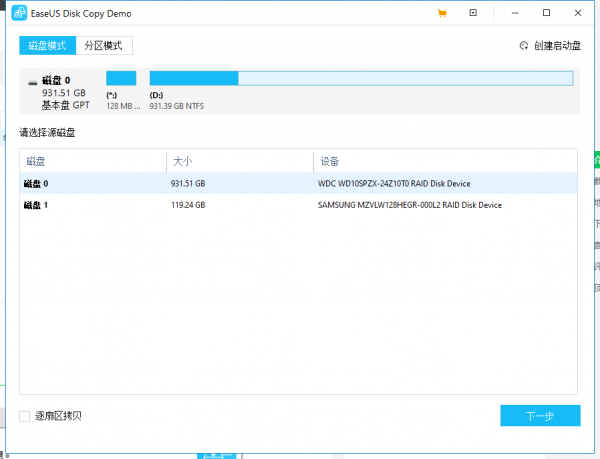The width and height of the screenshot is (600, 459).
Task: Click the 磁盘 column header
Action: coord(93,161)
